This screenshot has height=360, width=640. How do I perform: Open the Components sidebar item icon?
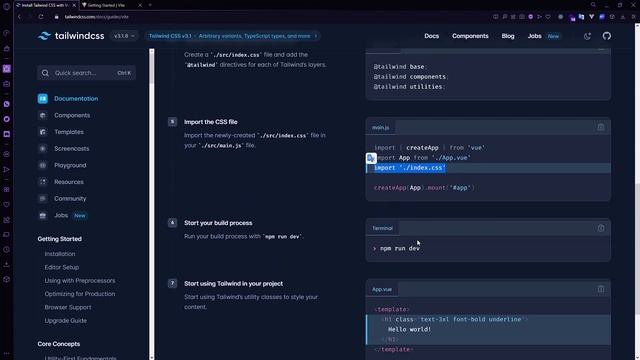click(x=42, y=116)
